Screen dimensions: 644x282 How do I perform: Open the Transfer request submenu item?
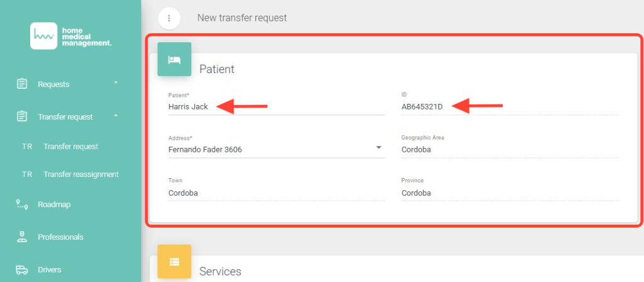click(70, 147)
